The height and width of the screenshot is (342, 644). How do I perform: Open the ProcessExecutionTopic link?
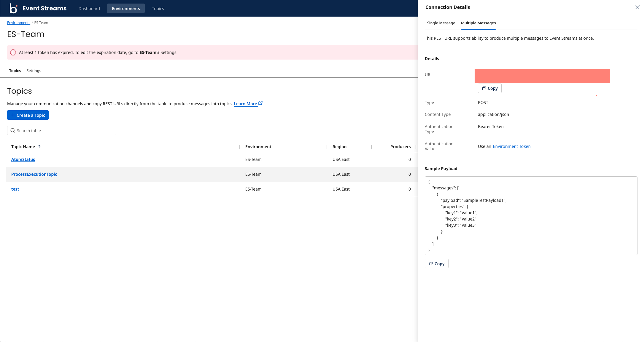tap(34, 174)
